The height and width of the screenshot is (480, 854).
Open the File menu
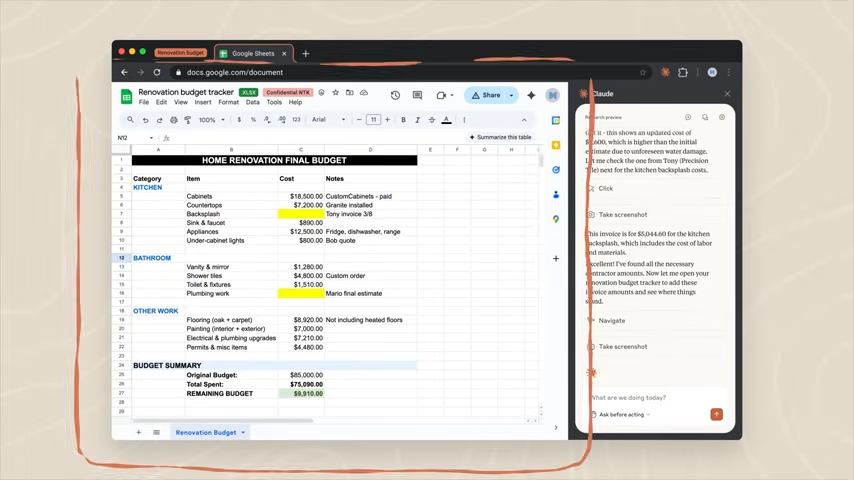(144, 102)
